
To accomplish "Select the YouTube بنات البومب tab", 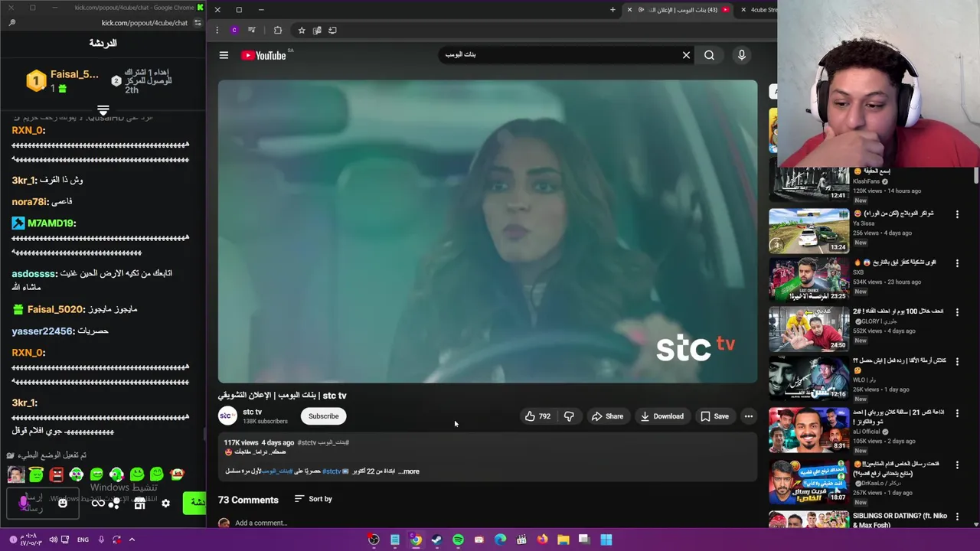I will [678, 9].
